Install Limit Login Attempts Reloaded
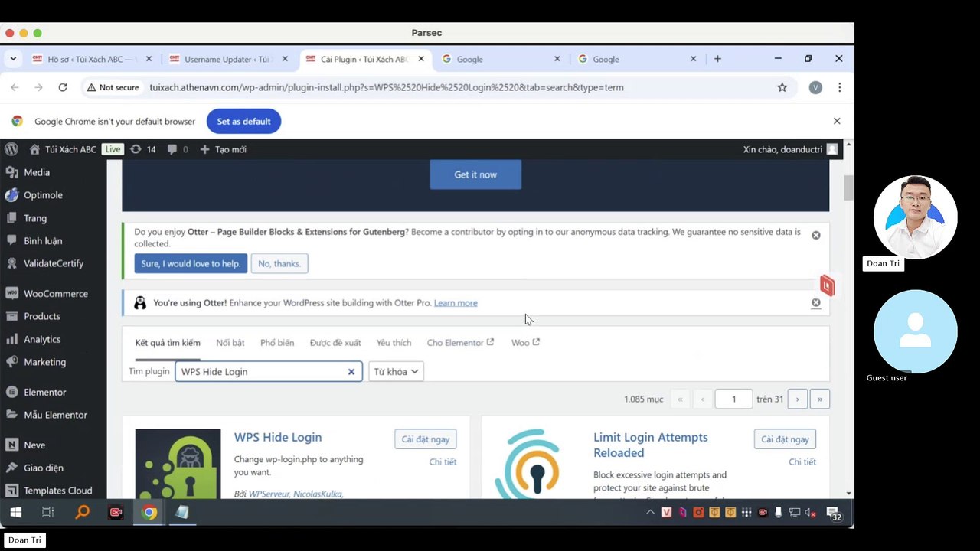 785,439
